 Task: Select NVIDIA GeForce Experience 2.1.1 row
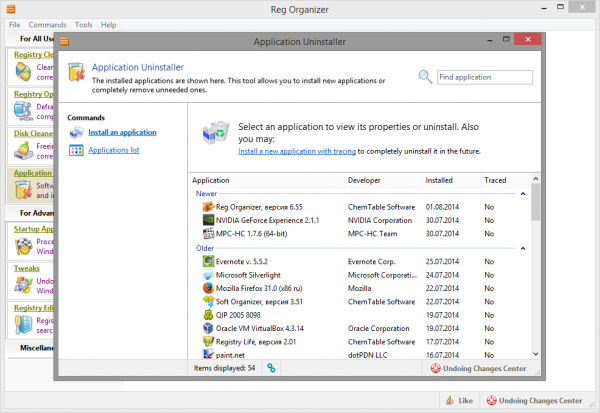click(360, 220)
